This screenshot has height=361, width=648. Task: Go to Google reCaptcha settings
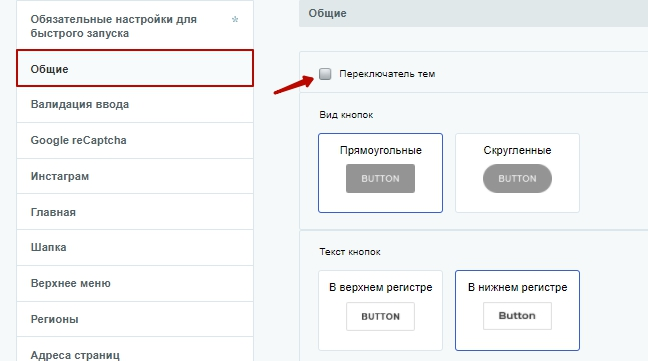coord(135,140)
